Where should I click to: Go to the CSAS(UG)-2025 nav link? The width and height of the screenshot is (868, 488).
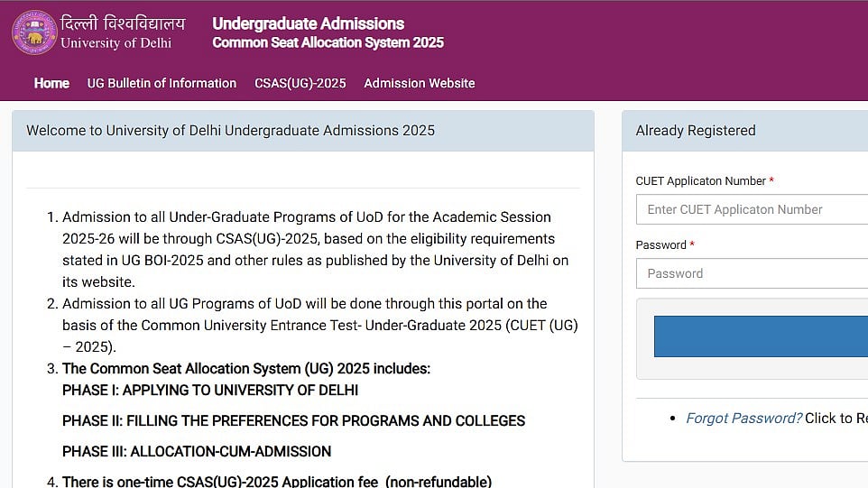coord(300,83)
